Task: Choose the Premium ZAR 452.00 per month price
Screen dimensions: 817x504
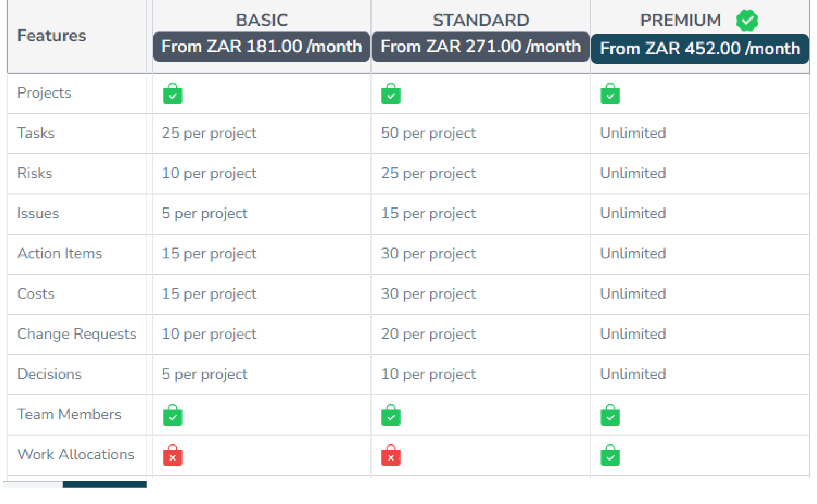Action: pyautogui.click(x=700, y=49)
